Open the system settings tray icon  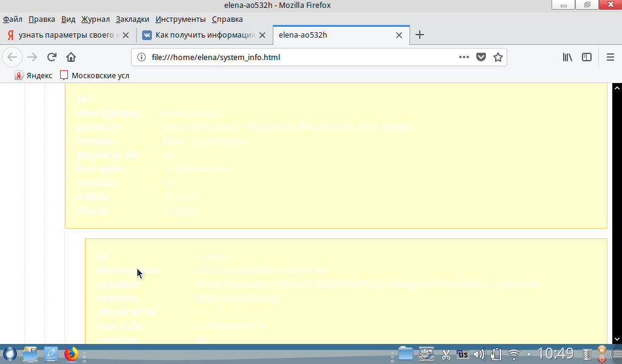(x=426, y=354)
